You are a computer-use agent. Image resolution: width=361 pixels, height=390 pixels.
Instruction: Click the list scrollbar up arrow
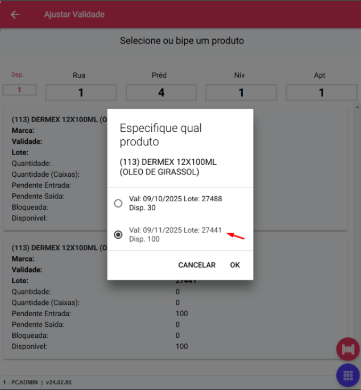(x=358, y=107)
